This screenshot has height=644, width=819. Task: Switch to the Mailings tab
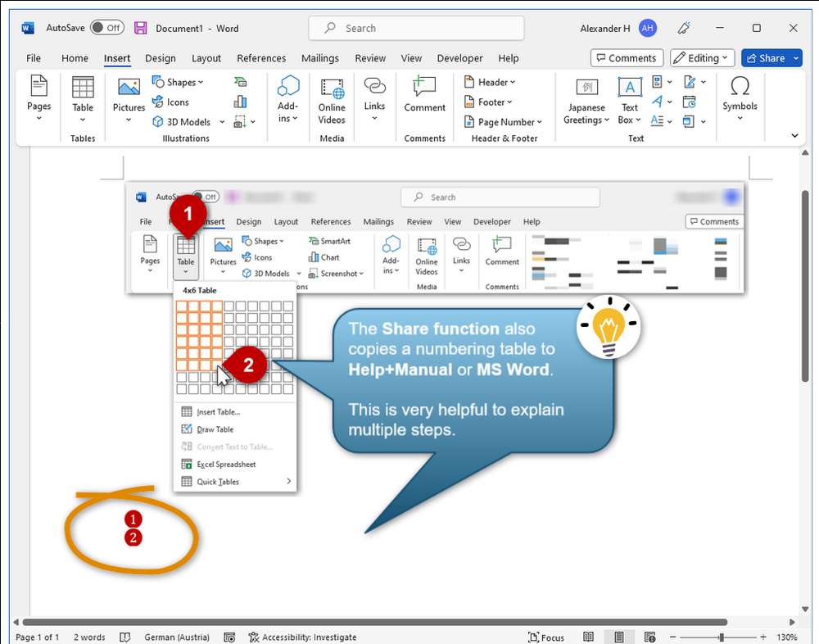320,58
